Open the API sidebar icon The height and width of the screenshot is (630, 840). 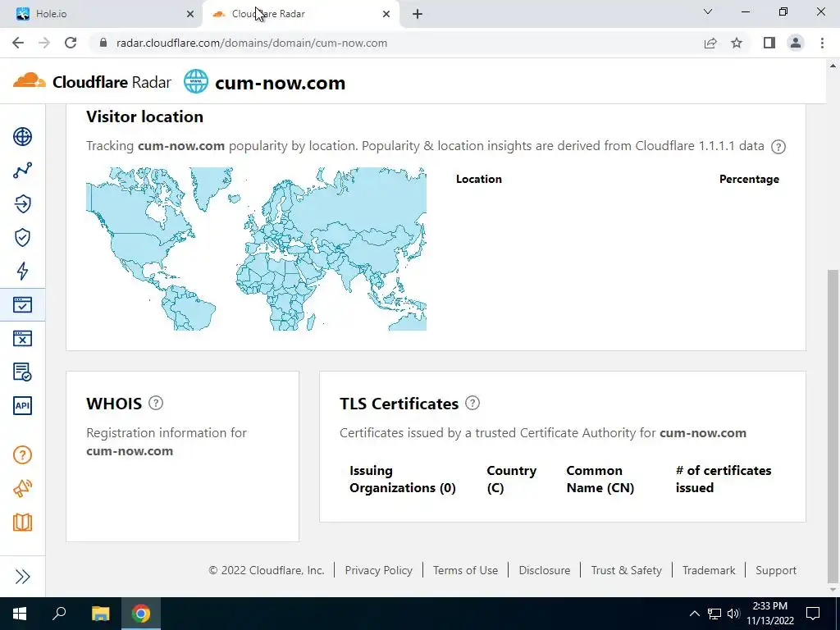(x=22, y=405)
